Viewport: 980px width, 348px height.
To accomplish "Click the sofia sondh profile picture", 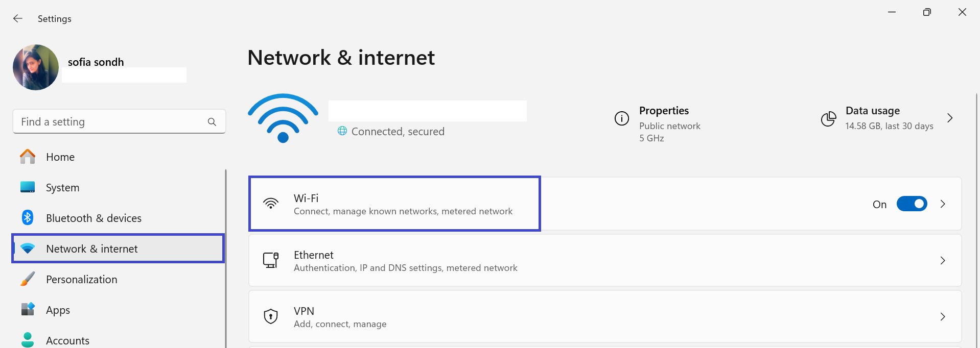I will point(36,67).
